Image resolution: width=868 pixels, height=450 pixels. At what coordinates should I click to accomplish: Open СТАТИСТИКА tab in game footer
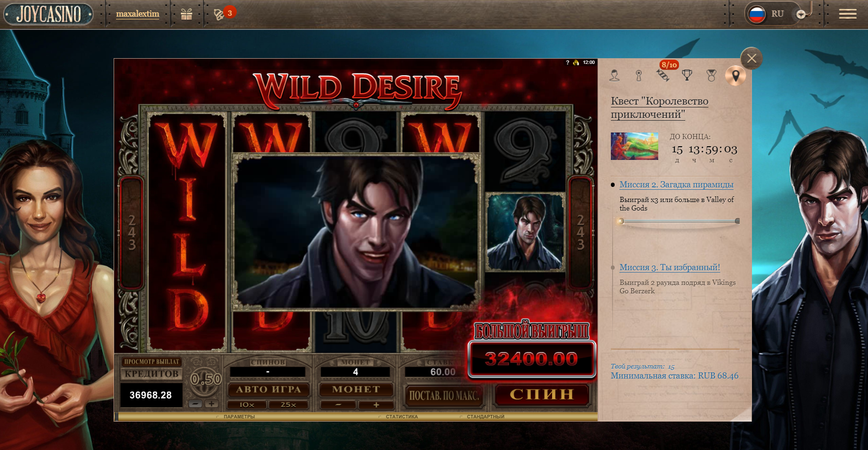(402, 417)
